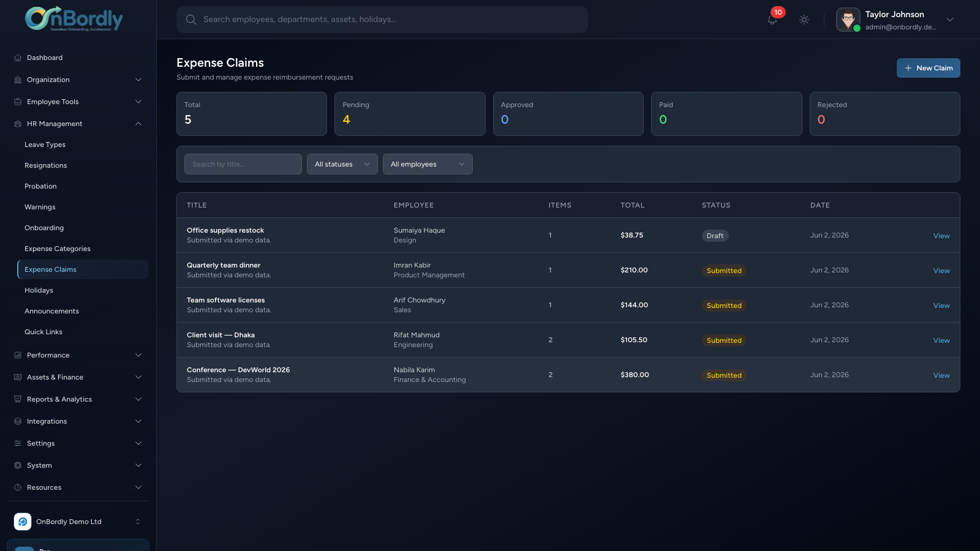980x551 pixels.
Task: Open the Resignations menu item
Action: click(x=83, y=165)
